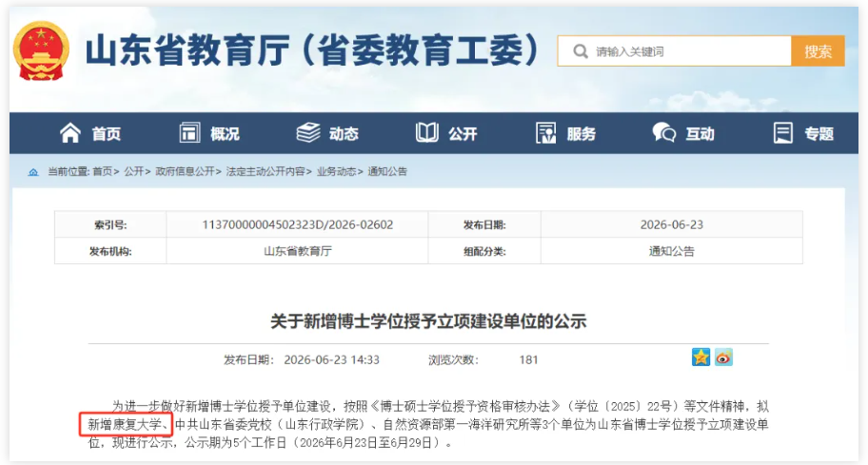Click 新增康复大学 in the article body
The height and width of the screenshot is (465, 868).
[125, 425]
